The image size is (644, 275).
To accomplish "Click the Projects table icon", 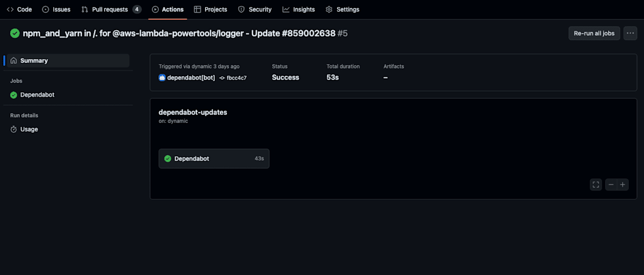I will 197,9.
